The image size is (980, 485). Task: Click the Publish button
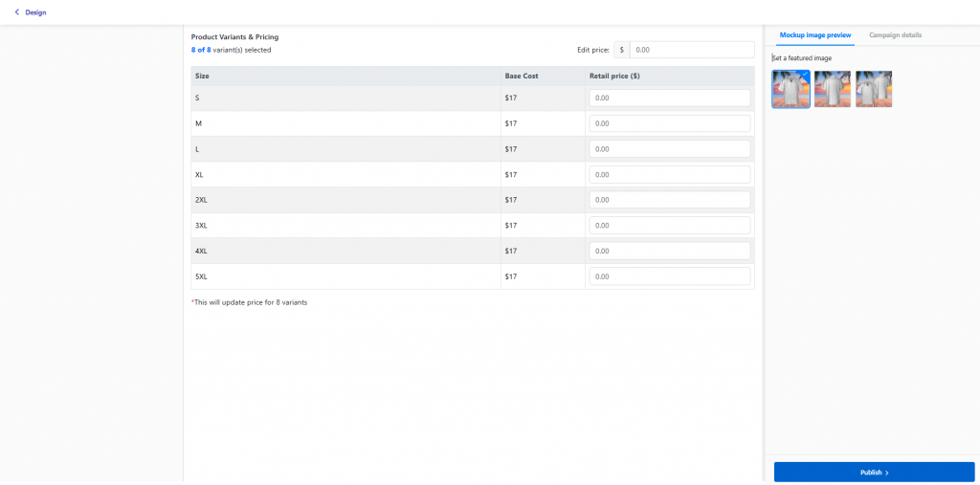pos(875,473)
